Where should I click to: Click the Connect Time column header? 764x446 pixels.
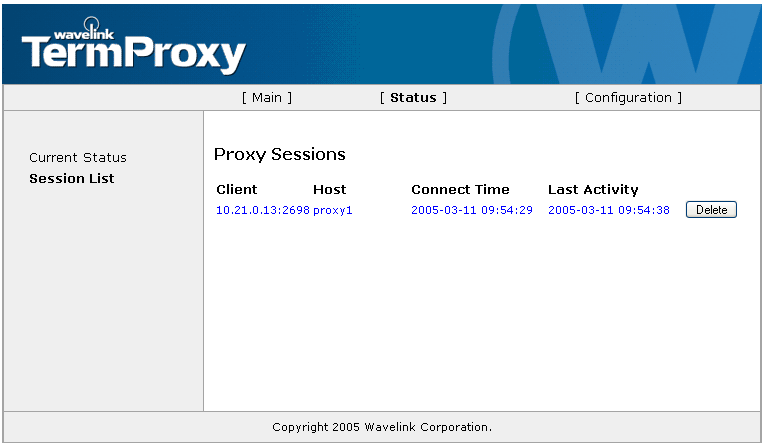(x=460, y=189)
